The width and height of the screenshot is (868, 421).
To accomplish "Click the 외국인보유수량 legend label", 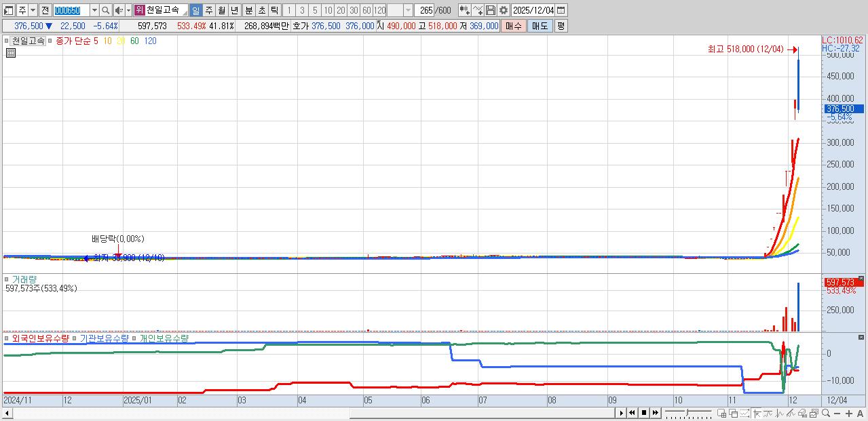I will (x=41, y=338).
